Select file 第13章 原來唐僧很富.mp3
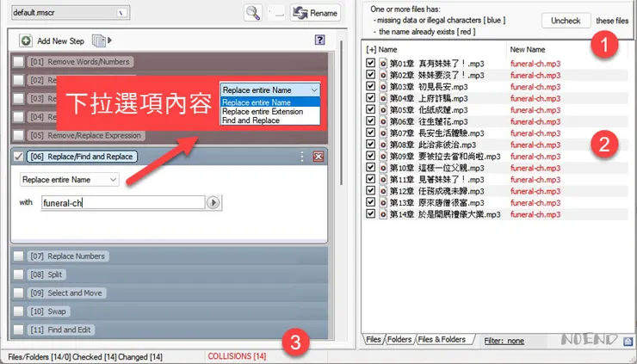 click(436, 203)
